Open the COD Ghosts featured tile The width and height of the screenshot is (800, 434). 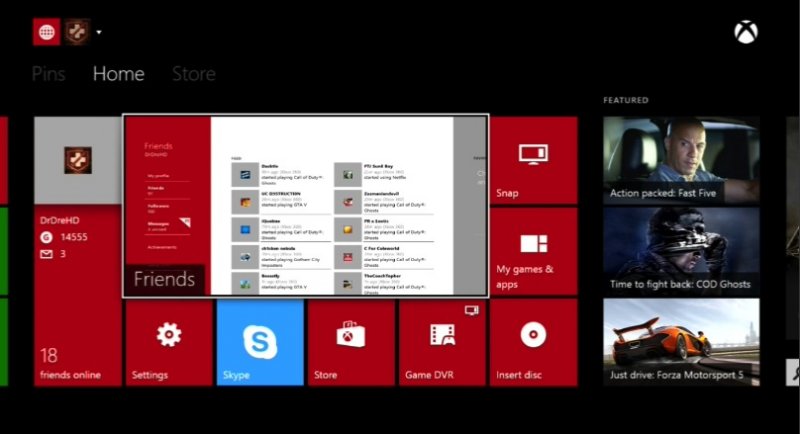click(680, 251)
